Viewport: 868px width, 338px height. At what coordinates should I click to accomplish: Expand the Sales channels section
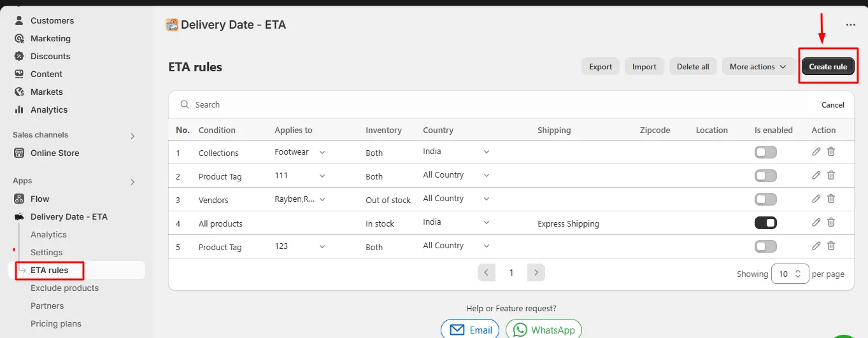132,136
